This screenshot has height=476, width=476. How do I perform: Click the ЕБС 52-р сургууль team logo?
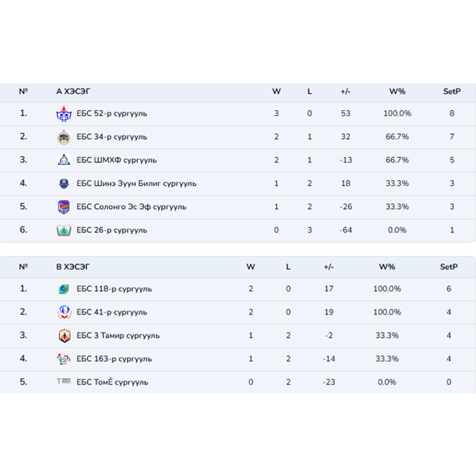point(63,114)
